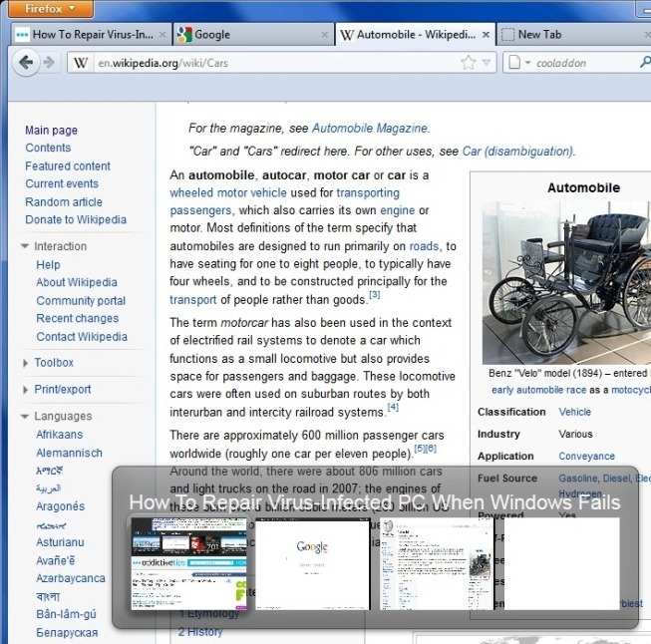Open the Benz Velo automobile image

pos(566,283)
